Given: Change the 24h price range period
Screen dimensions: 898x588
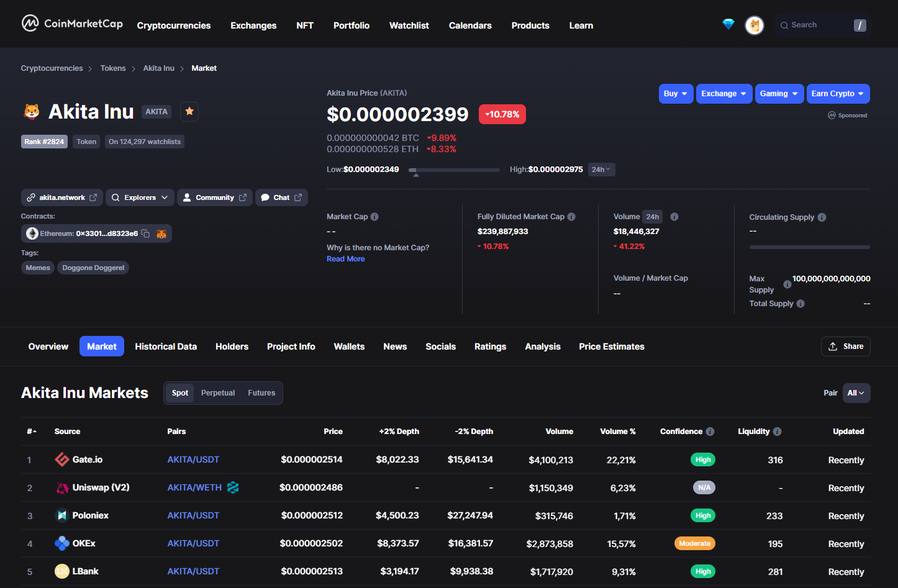Looking at the screenshot, I should pos(601,170).
